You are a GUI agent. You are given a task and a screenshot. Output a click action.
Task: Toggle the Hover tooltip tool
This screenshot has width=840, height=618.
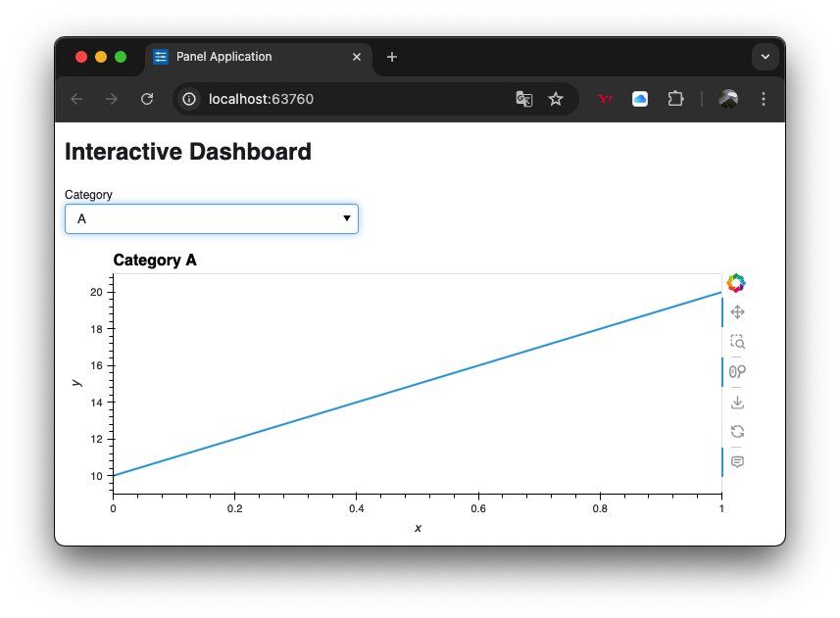coord(737,462)
